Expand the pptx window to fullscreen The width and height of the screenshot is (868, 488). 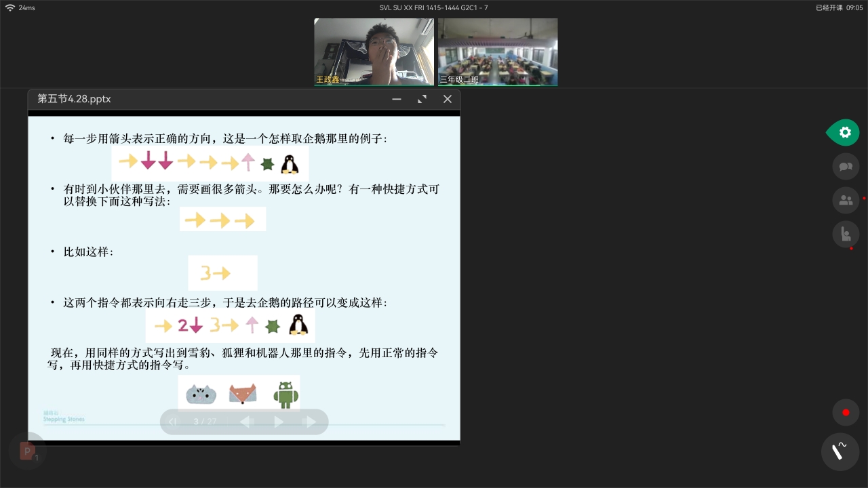tap(422, 99)
